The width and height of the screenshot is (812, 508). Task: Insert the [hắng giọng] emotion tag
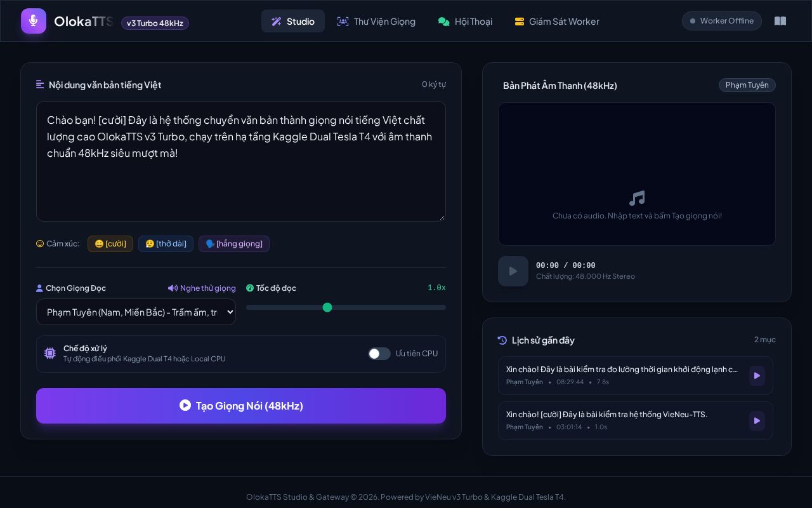coord(234,244)
